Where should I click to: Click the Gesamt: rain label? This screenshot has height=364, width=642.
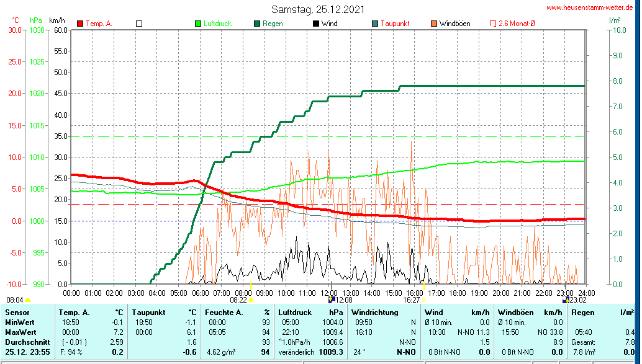coord(583,342)
